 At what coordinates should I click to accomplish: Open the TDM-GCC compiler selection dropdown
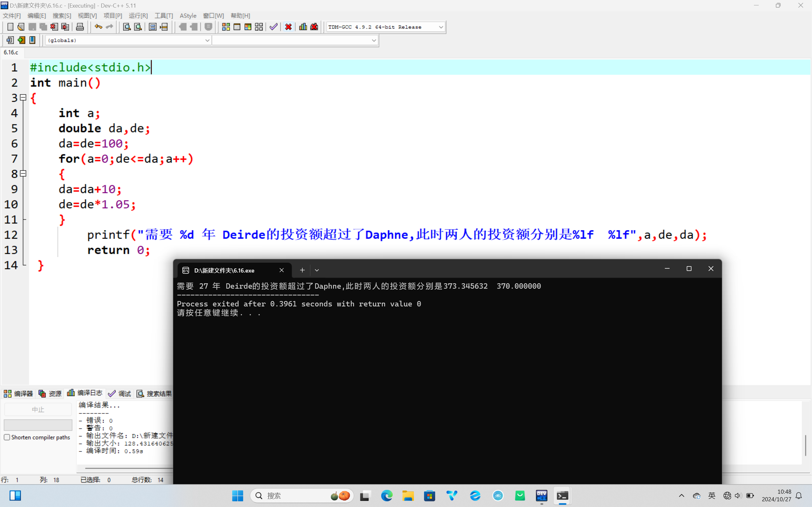441,27
